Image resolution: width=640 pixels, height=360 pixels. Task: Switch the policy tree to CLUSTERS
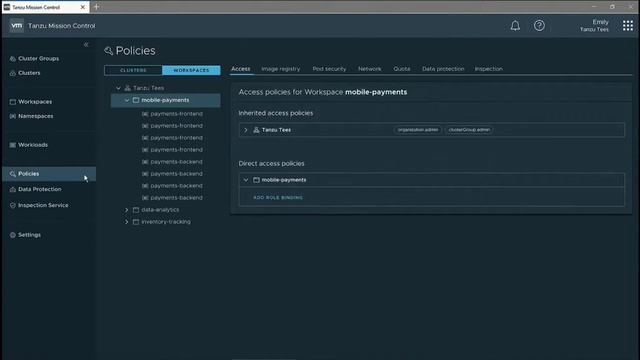coord(133,70)
